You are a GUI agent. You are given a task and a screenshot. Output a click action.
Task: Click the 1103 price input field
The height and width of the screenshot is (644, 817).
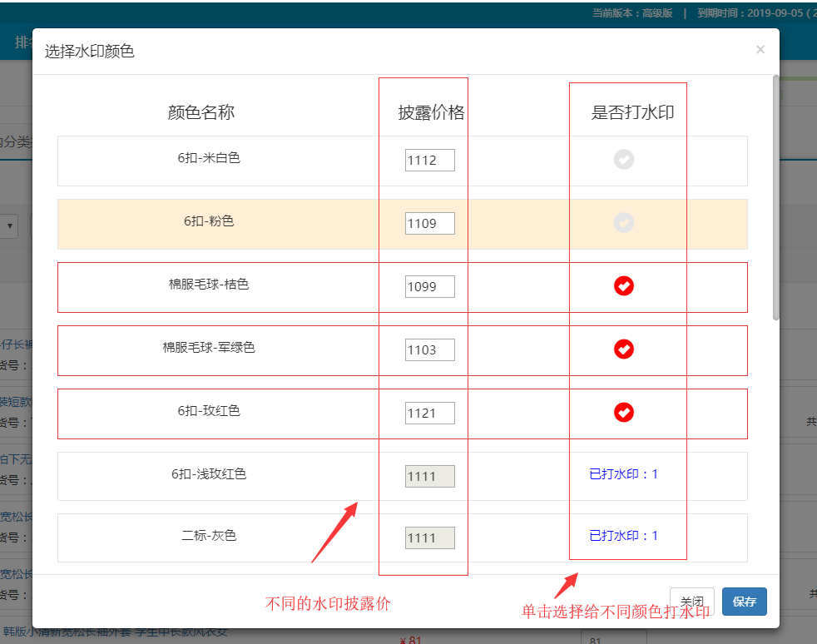click(x=429, y=350)
